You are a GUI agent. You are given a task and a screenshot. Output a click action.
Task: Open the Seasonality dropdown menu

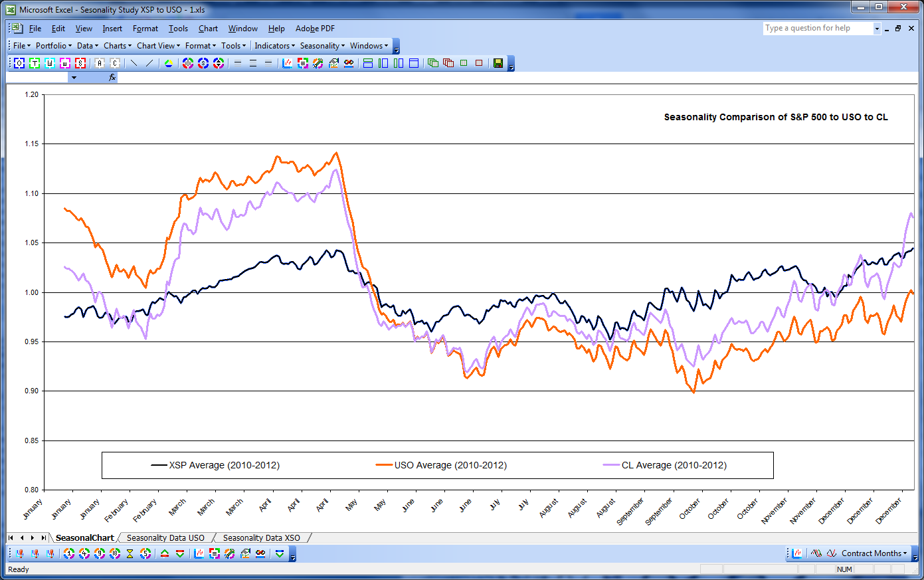tap(322, 46)
